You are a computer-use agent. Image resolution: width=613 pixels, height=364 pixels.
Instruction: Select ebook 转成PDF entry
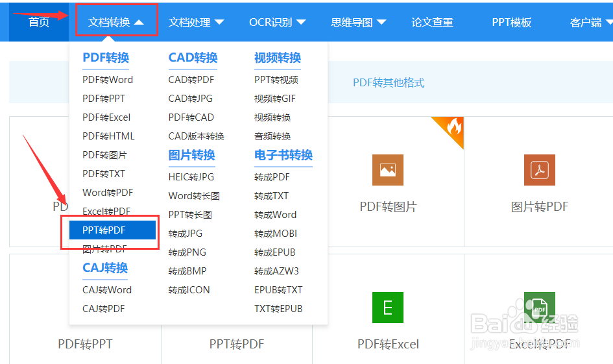coord(272,177)
